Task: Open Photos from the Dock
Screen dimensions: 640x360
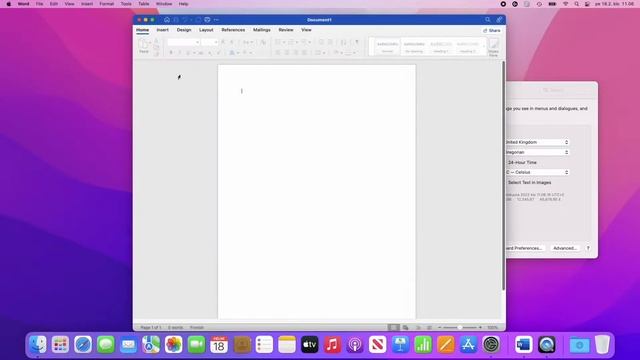Action: point(173,344)
